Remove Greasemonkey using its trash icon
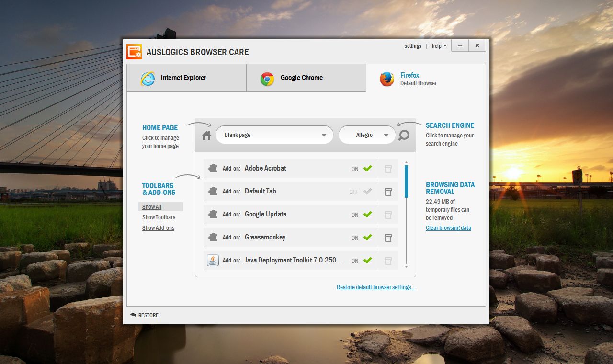Screen dimensions: 613x364 pos(388,238)
